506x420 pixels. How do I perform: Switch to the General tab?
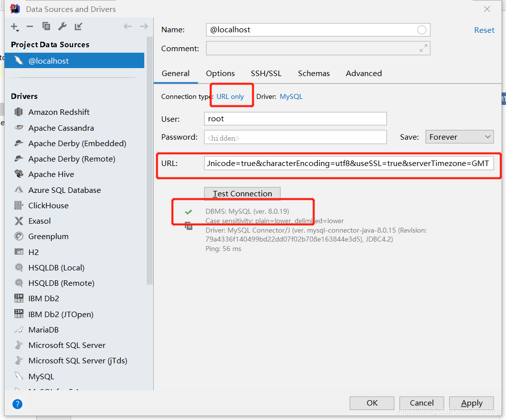[176, 74]
